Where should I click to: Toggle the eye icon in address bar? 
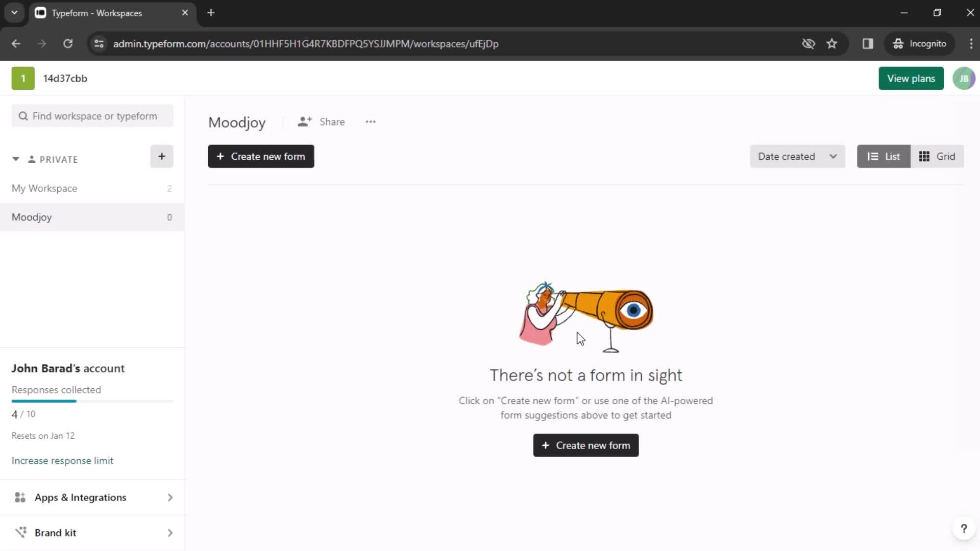click(807, 43)
